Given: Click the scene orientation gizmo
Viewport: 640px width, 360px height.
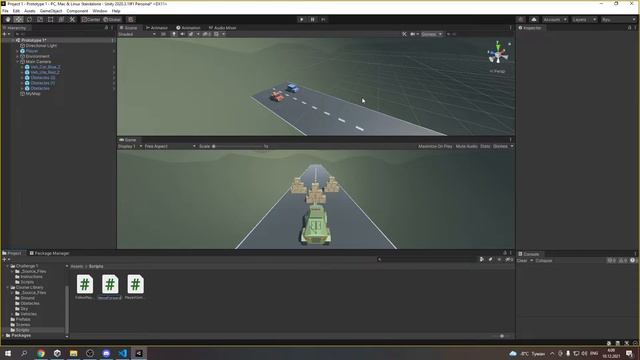Looking at the screenshot, I should coord(498,53).
